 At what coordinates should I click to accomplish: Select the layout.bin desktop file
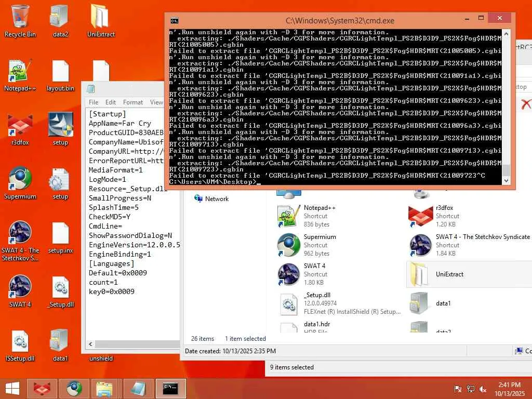(60, 75)
